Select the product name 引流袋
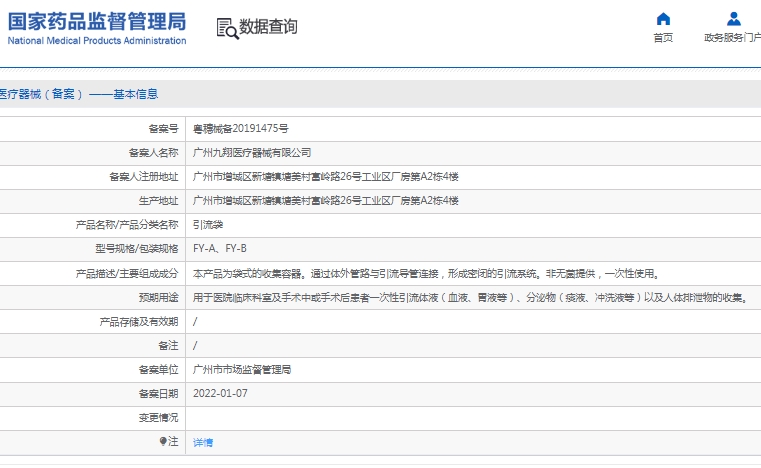Image resolution: width=761 pixels, height=468 pixels. pos(208,225)
